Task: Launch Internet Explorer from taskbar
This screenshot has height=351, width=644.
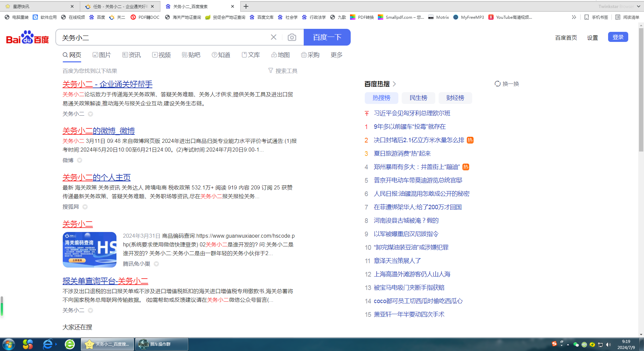Action: tap(48, 344)
